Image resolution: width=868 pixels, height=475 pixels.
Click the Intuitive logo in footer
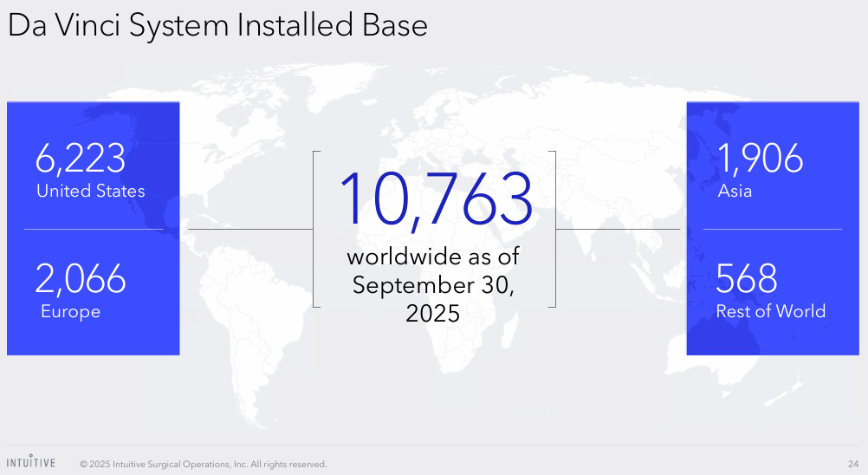tap(31, 462)
